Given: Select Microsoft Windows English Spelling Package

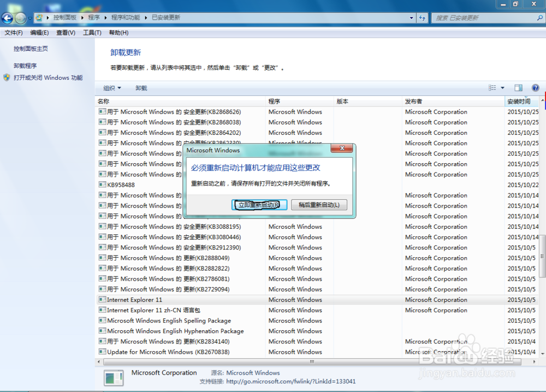Looking at the screenshot, I should click(317, 320).
